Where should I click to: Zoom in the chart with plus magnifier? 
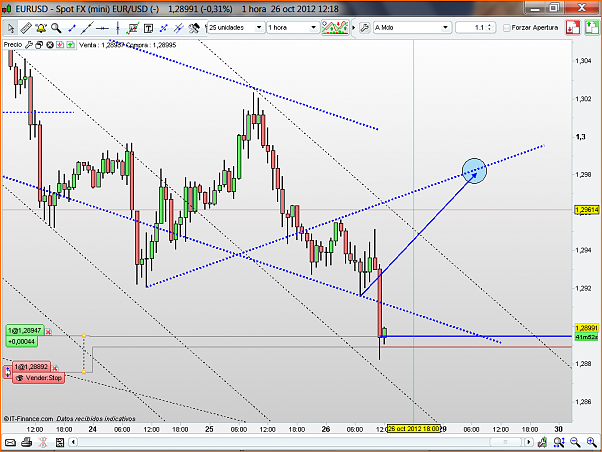pyautogui.click(x=592, y=443)
